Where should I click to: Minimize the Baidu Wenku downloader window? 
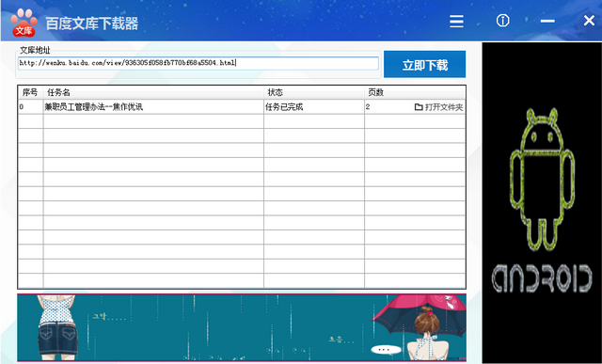547,21
